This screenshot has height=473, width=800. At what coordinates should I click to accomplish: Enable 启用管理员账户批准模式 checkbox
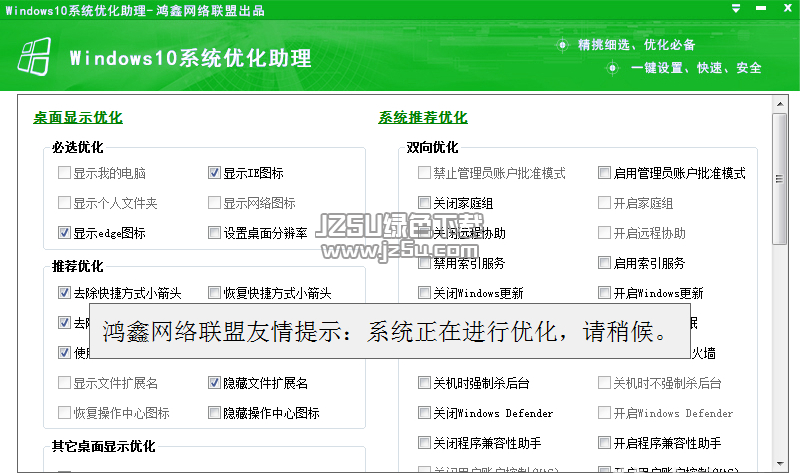tap(604, 172)
